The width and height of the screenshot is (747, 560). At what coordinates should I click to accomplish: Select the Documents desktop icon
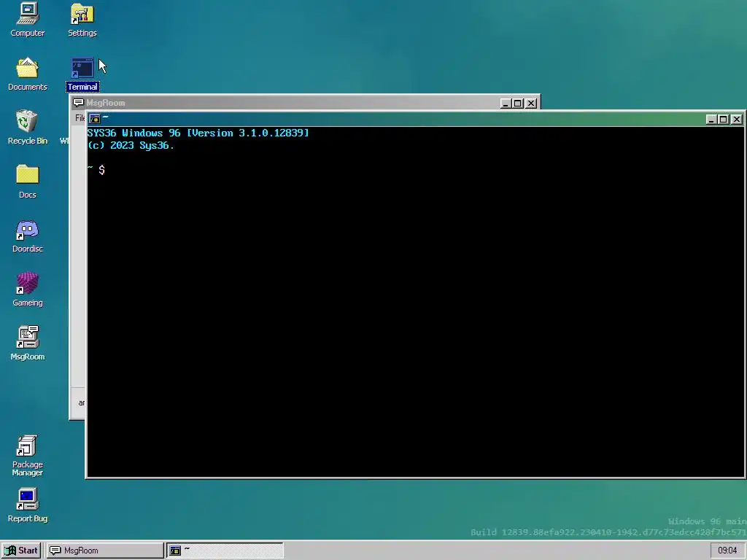[x=27, y=74]
